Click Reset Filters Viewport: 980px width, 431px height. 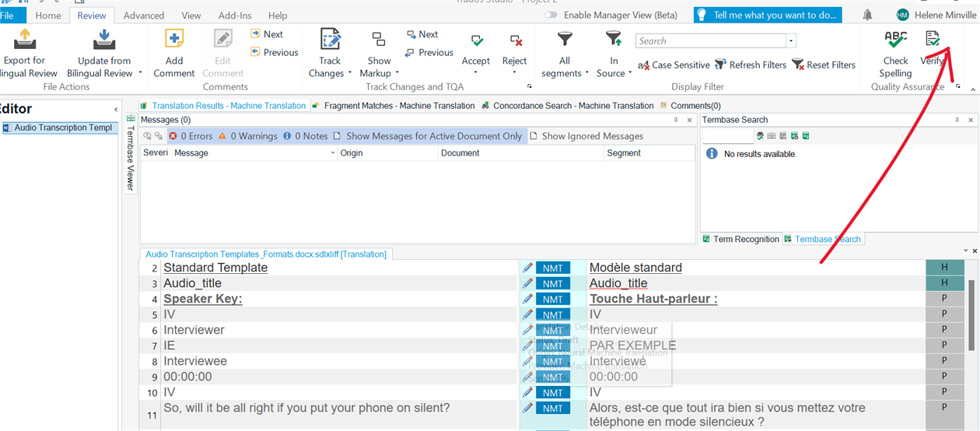pyautogui.click(x=824, y=65)
